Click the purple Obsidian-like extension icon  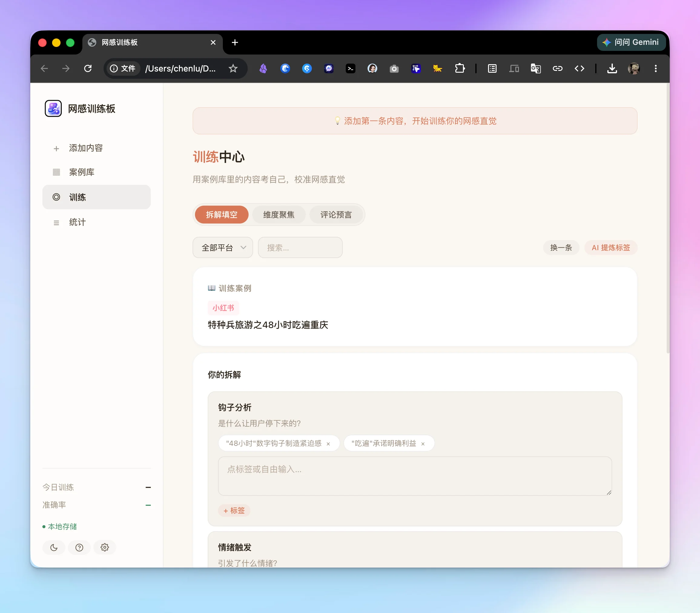(x=263, y=68)
